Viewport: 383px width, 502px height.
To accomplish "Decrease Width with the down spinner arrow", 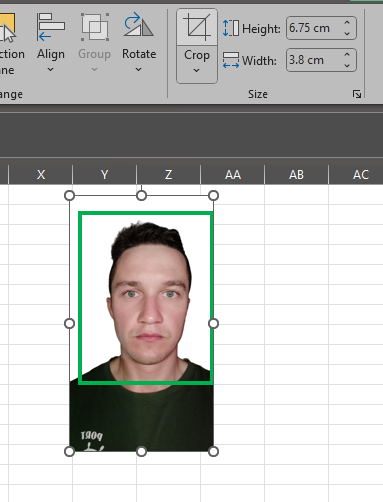I will click(x=347, y=65).
